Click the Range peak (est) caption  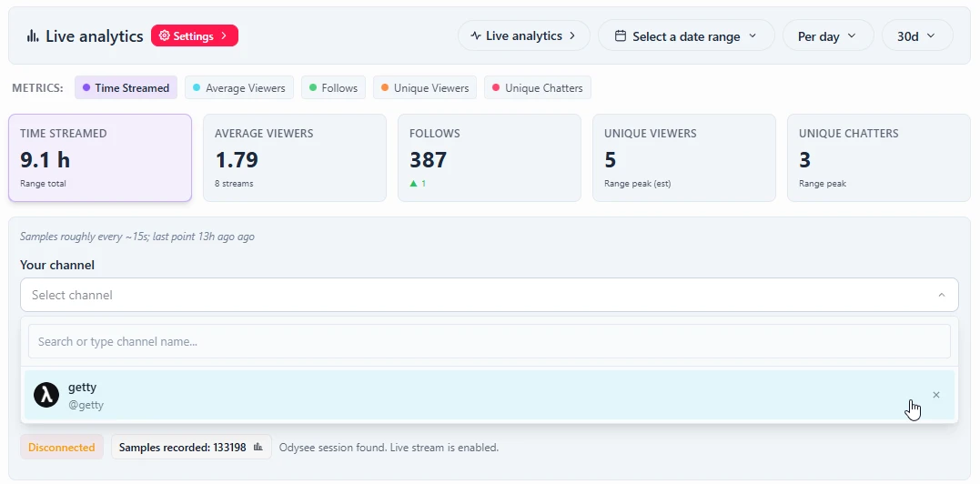[638, 184]
